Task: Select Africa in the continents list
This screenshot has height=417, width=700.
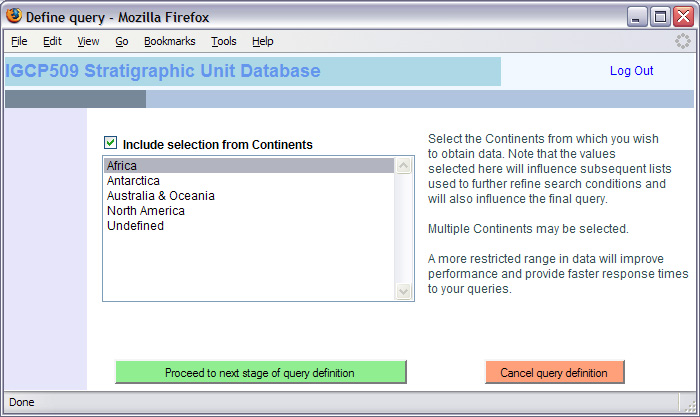Action: point(249,166)
